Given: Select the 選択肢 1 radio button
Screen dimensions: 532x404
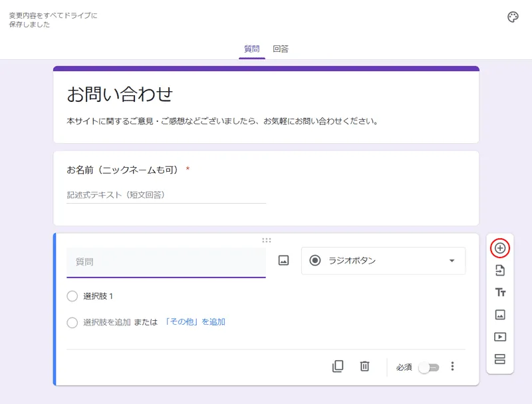Looking at the screenshot, I should click(x=72, y=296).
